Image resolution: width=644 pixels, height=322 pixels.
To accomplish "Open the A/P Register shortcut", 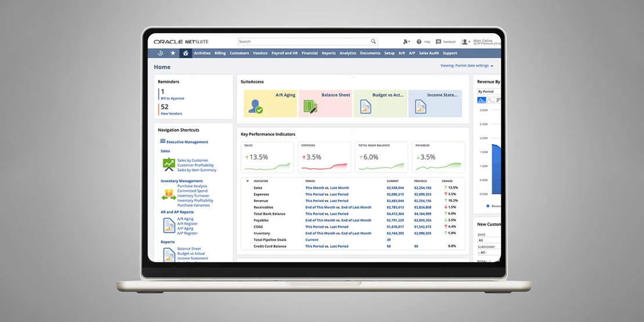I will [x=187, y=233].
